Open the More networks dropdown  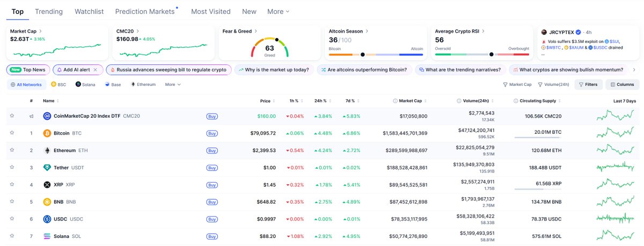[172, 84]
